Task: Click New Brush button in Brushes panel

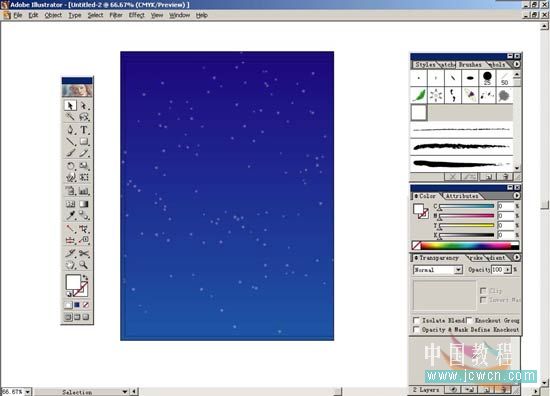Action: [x=488, y=177]
